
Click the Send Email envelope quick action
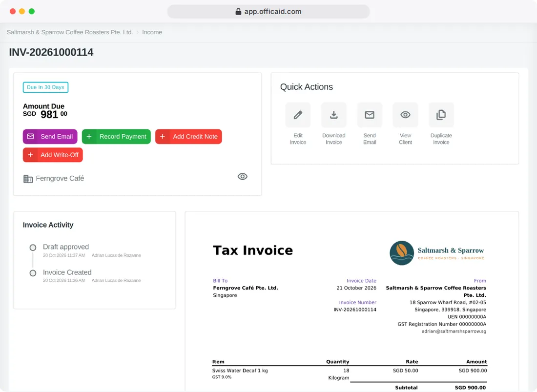pyautogui.click(x=370, y=115)
